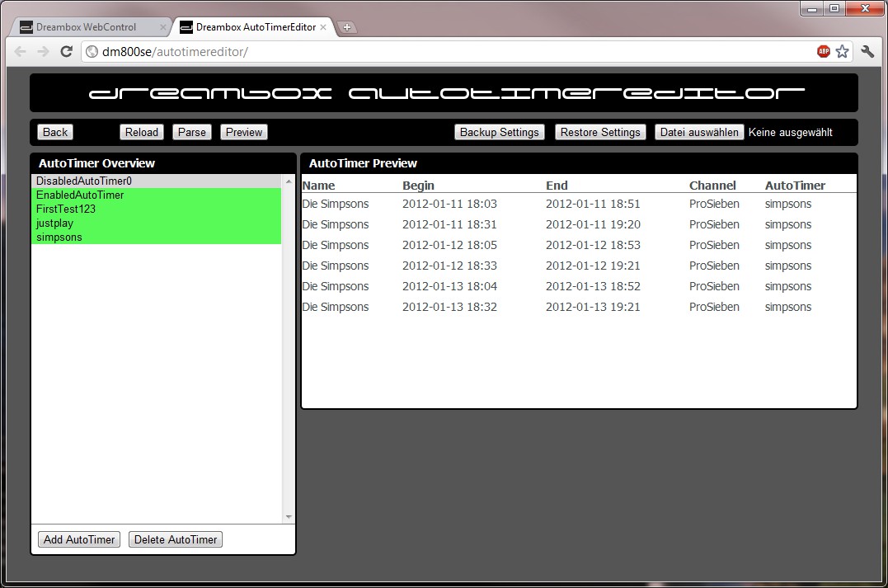
Task: Click the Parse button
Action: click(192, 132)
